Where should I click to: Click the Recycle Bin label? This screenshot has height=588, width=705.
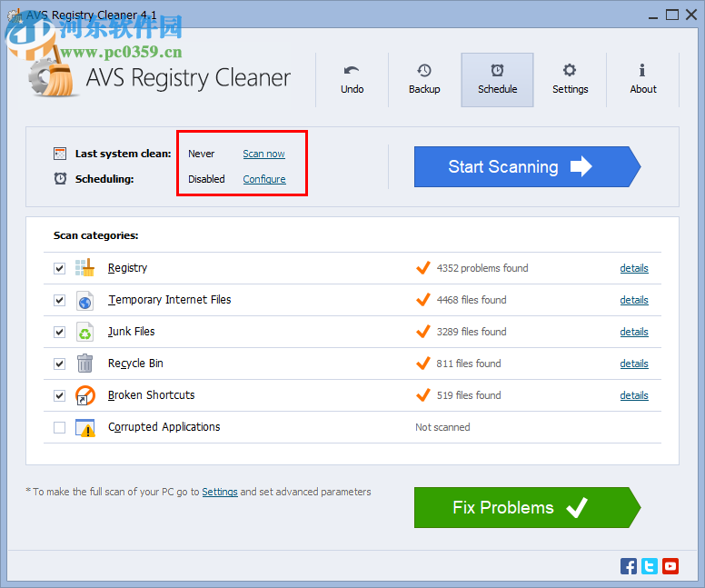[135, 364]
